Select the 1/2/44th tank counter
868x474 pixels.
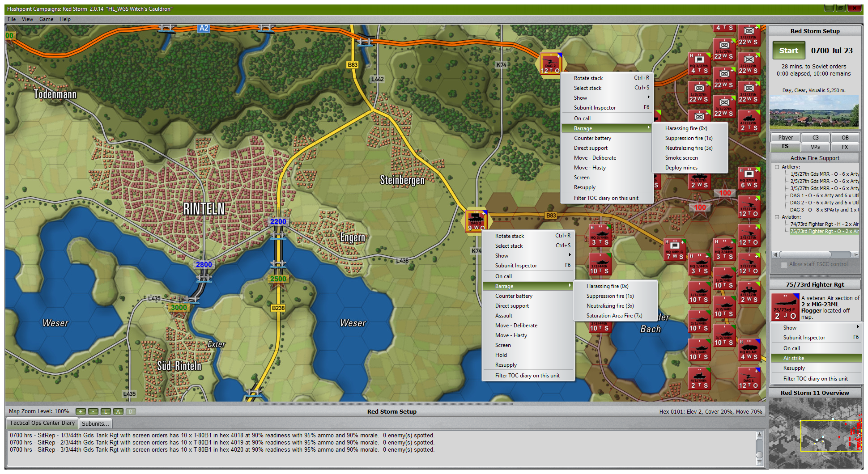[724, 278]
